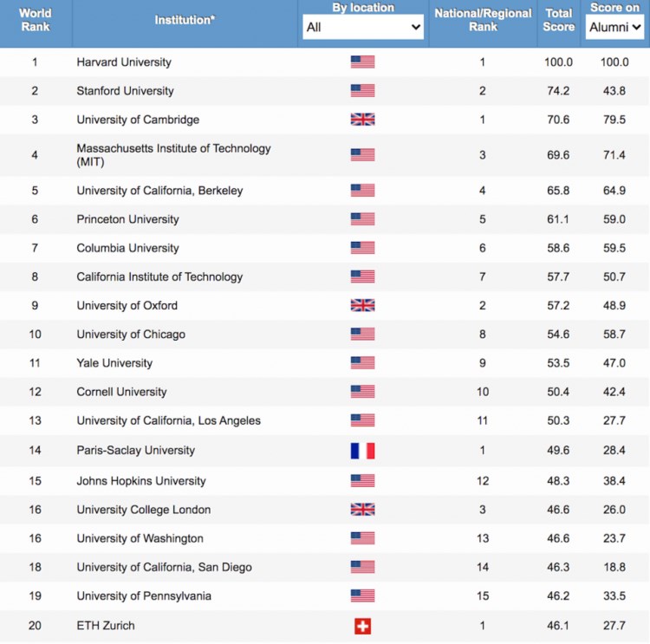
Task: Open the University of Washington entry
Action: point(140,538)
